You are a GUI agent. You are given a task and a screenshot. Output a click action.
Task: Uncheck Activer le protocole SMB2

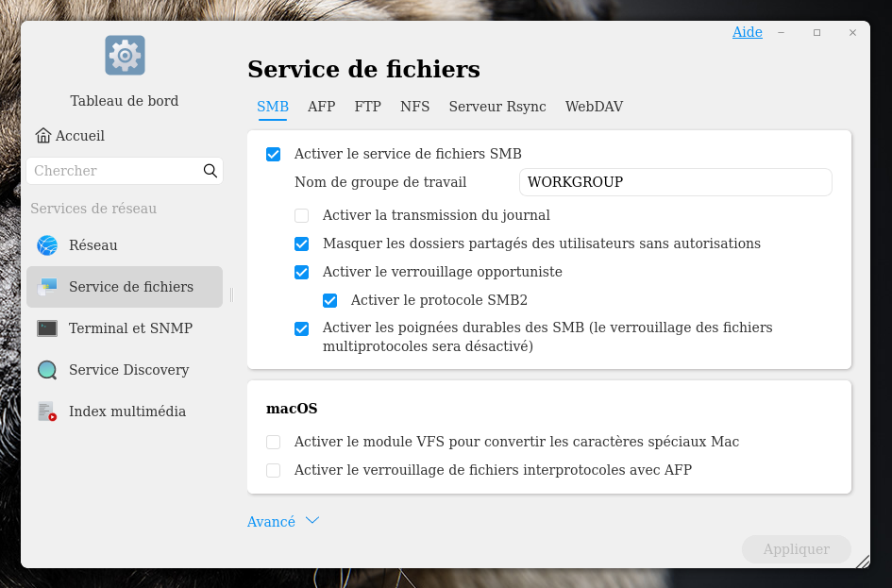point(330,300)
